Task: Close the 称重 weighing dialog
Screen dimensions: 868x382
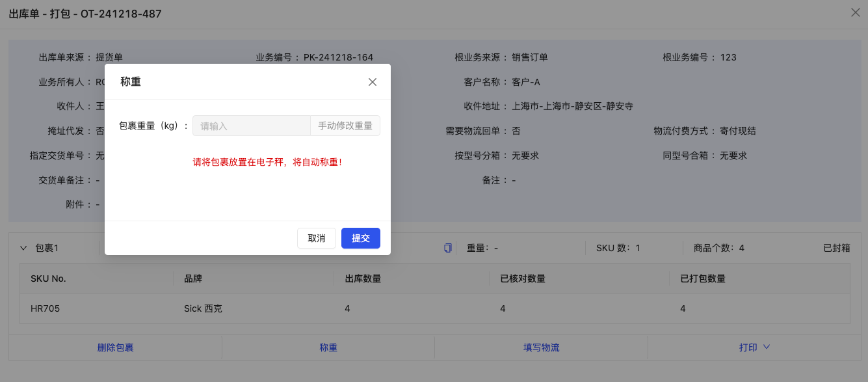Action: [372, 82]
